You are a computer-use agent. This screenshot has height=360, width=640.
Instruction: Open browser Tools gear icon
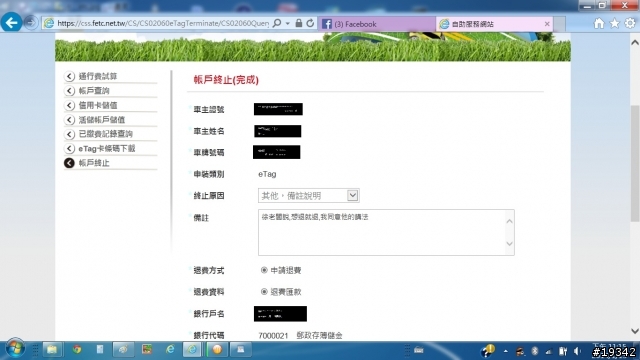[630, 23]
